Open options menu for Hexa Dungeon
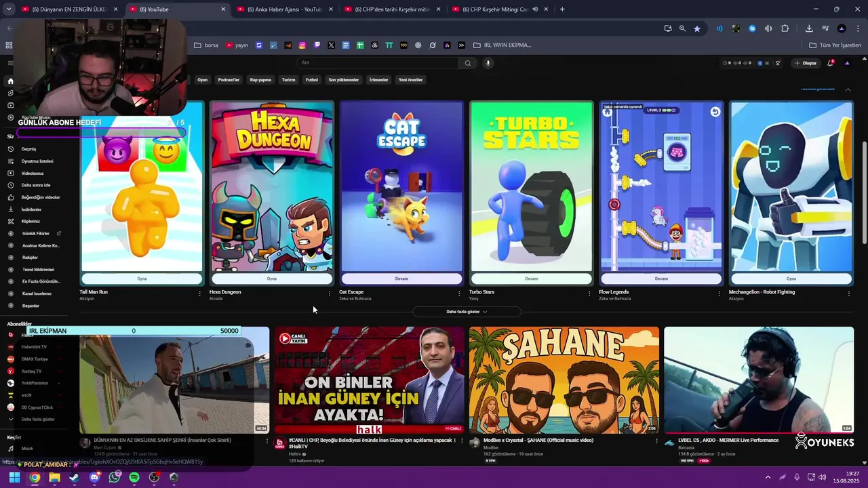Viewport: 868px width, 488px height. (330, 293)
